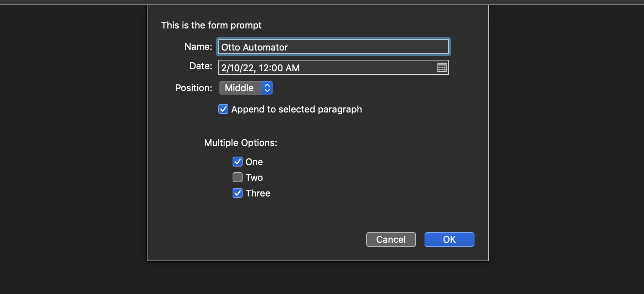Untick the Append to selected paragraph checkbox
The image size is (644, 294).
223,109
